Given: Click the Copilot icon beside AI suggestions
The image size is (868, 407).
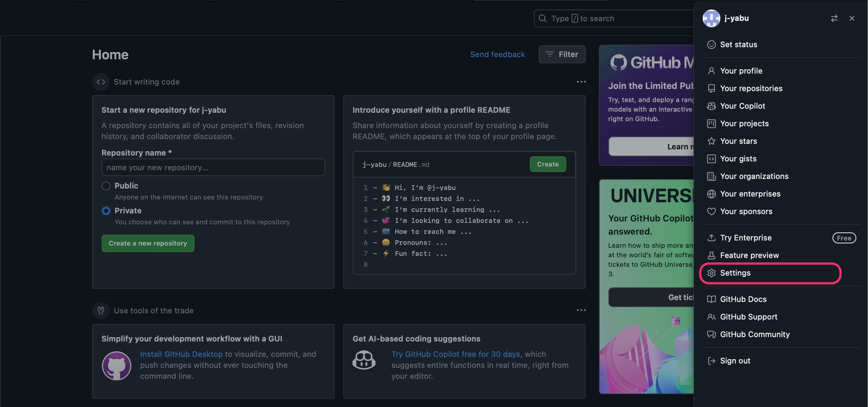Looking at the screenshot, I should coord(364,360).
